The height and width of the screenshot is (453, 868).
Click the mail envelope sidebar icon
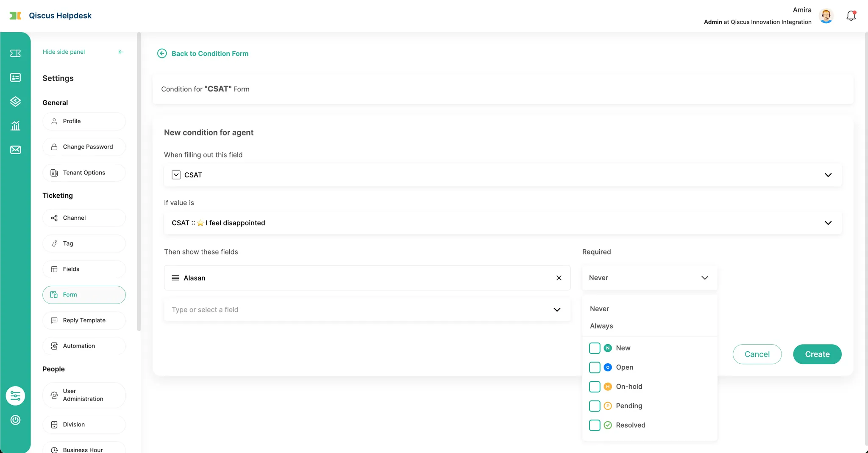pyautogui.click(x=15, y=150)
